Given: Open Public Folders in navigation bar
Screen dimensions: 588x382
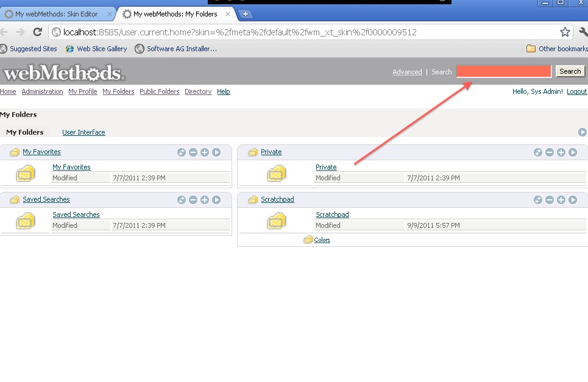Looking at the screenshot, I should tap(160, 91).
